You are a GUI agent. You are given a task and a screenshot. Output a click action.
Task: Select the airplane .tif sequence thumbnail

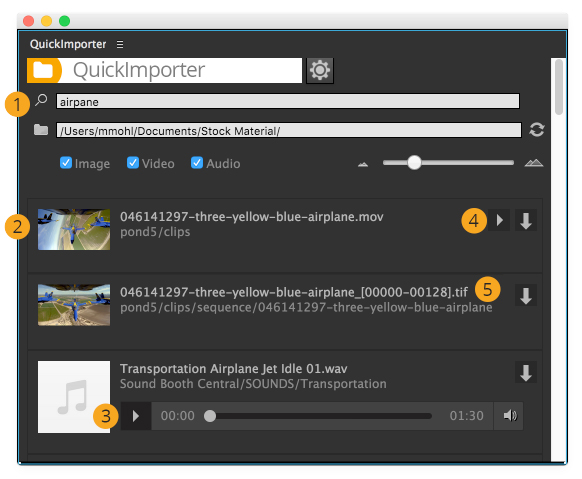(74, 305)
